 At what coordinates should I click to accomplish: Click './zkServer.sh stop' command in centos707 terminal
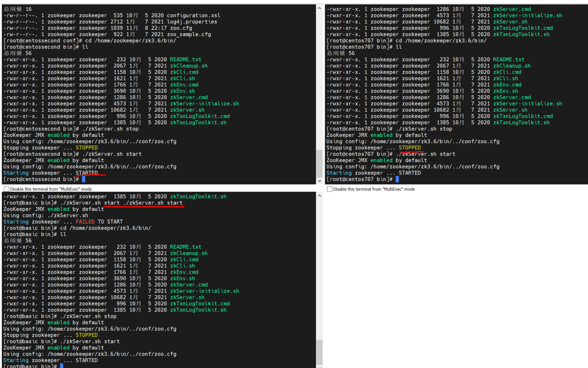coord(424,129)
